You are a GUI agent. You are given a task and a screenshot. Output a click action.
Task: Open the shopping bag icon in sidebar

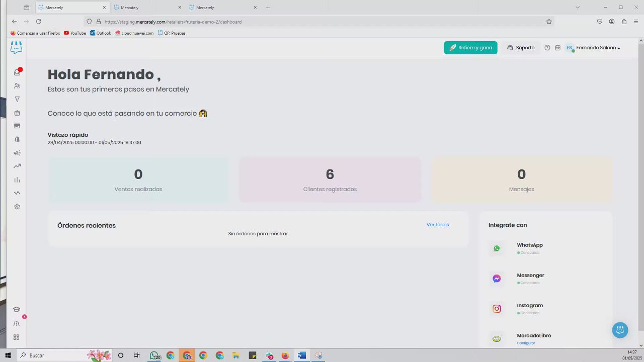click(17, 139)
